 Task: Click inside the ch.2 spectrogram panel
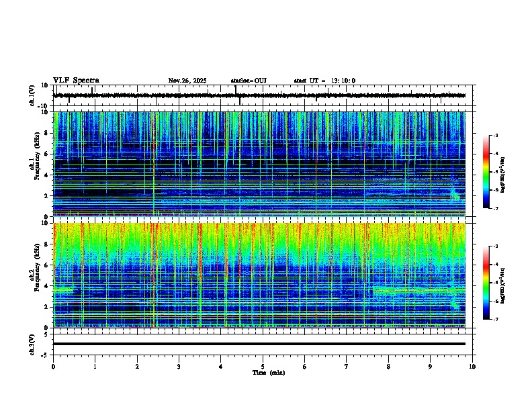tap(259, 275)
